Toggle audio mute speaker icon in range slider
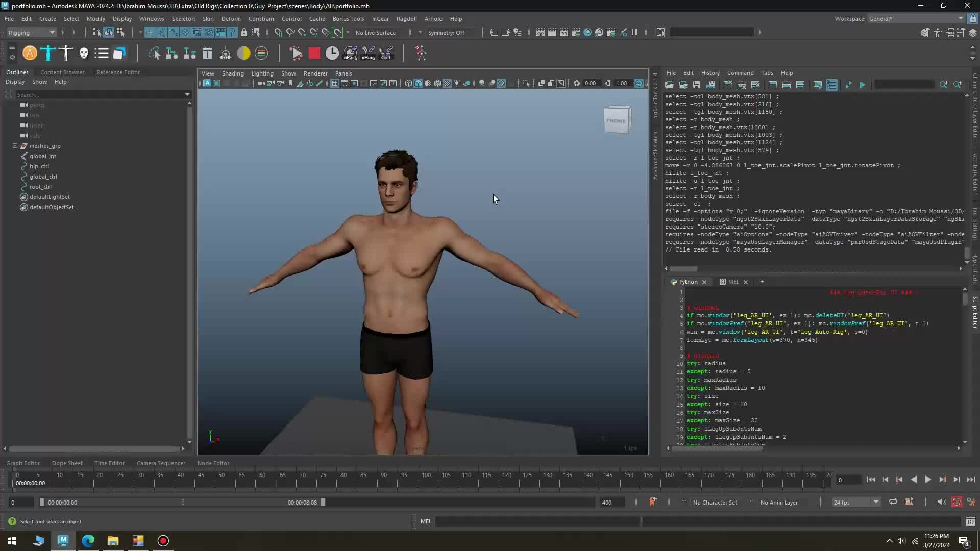The height and width of the screenshot is (551, 980). tap(941, 502)
